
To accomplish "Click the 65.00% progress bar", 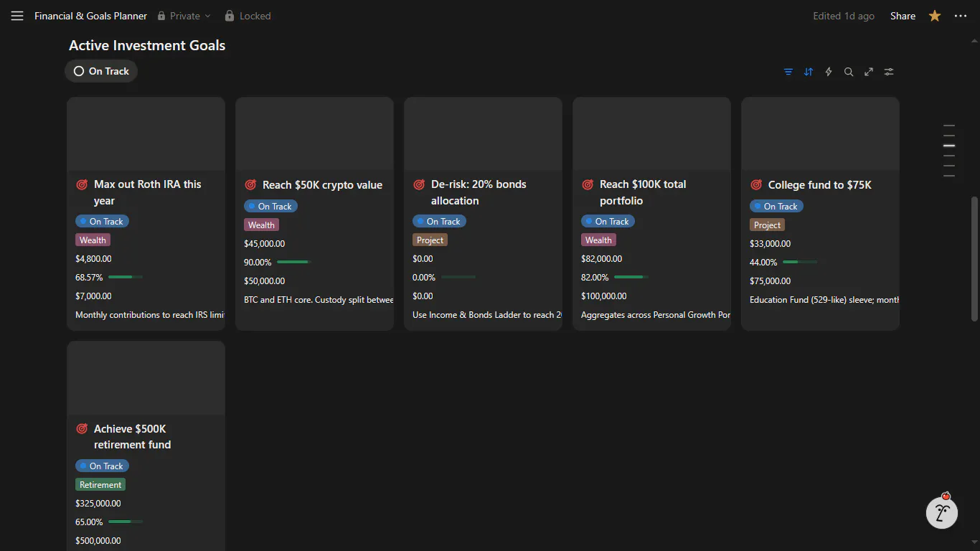I will (126, 522).
